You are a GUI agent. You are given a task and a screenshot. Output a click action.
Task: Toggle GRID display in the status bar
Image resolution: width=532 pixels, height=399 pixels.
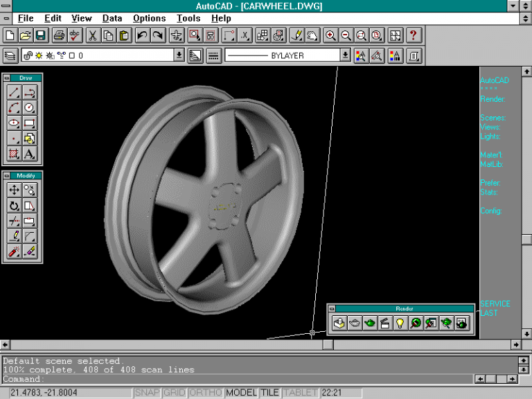point(175,393)
